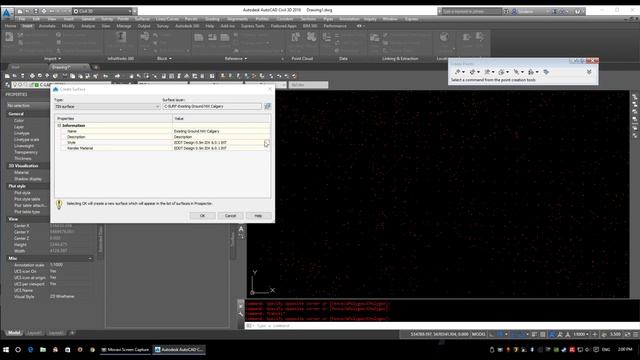Collapse the Information group in Create Surface

click(x=59, y=126)
